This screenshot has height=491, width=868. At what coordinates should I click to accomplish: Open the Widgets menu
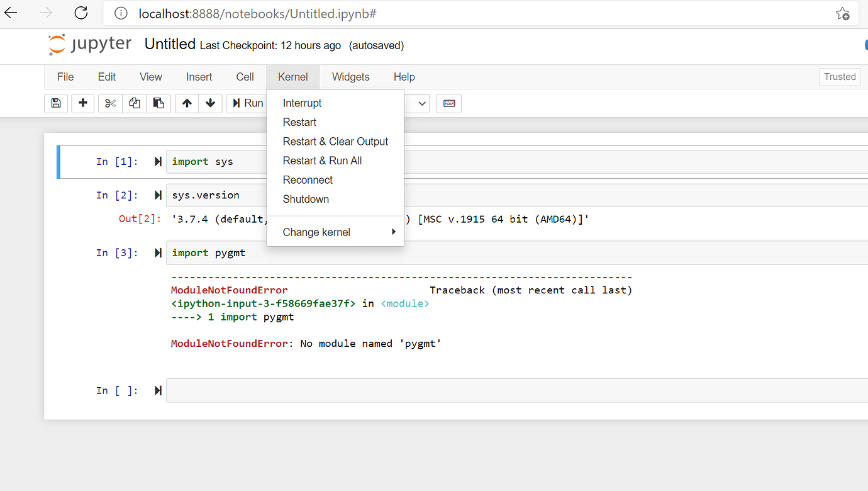pos(350,76)
